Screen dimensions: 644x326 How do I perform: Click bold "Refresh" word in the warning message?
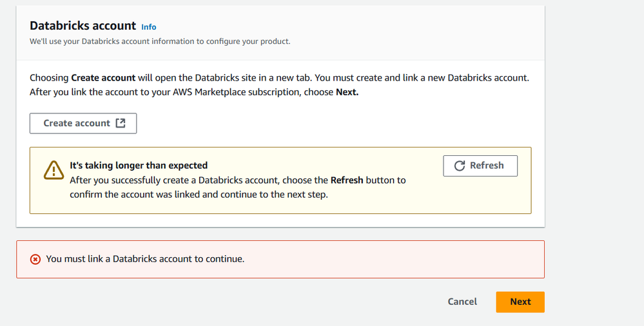[347, 180]
